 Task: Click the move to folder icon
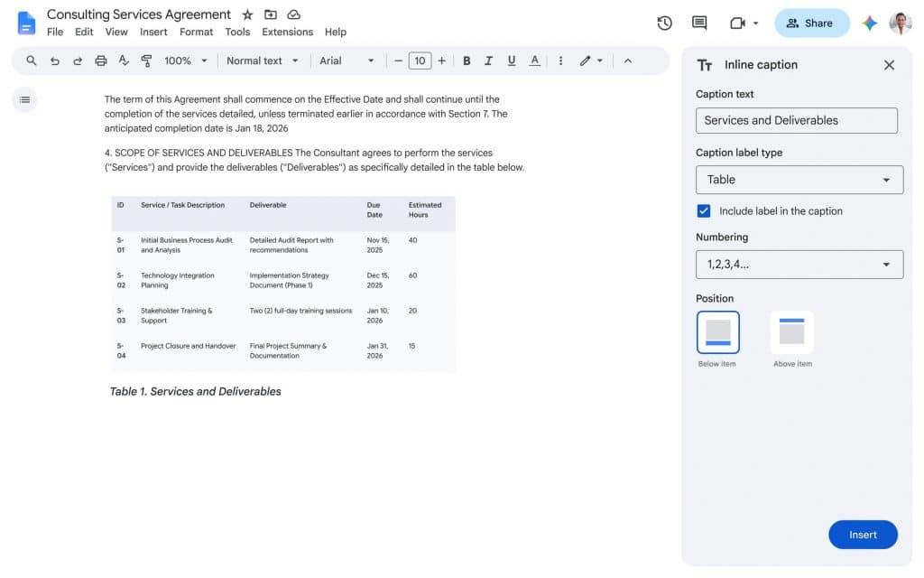271,14
